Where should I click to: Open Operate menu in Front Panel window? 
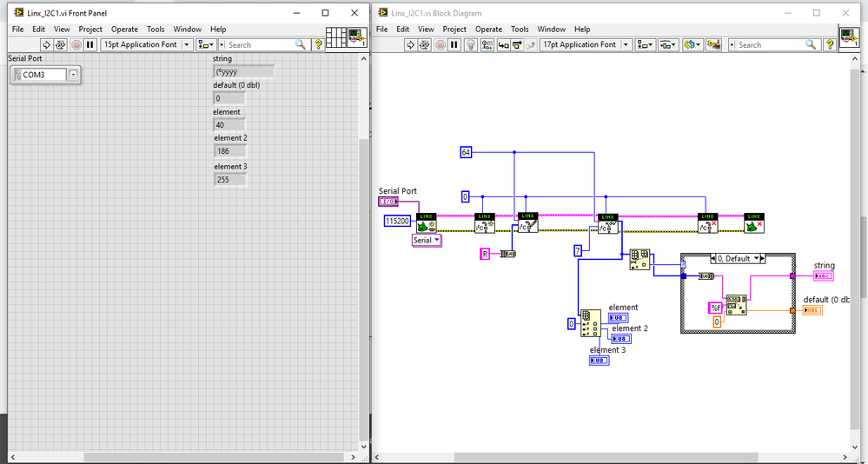[124, 30]
